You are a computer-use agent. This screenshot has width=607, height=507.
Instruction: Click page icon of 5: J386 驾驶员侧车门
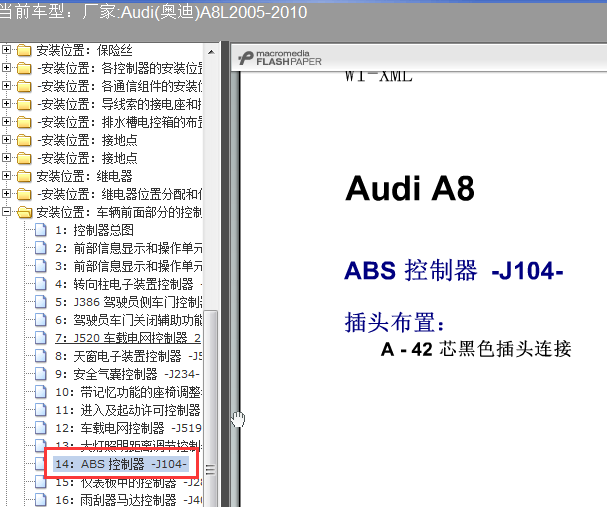pos(41,302)
